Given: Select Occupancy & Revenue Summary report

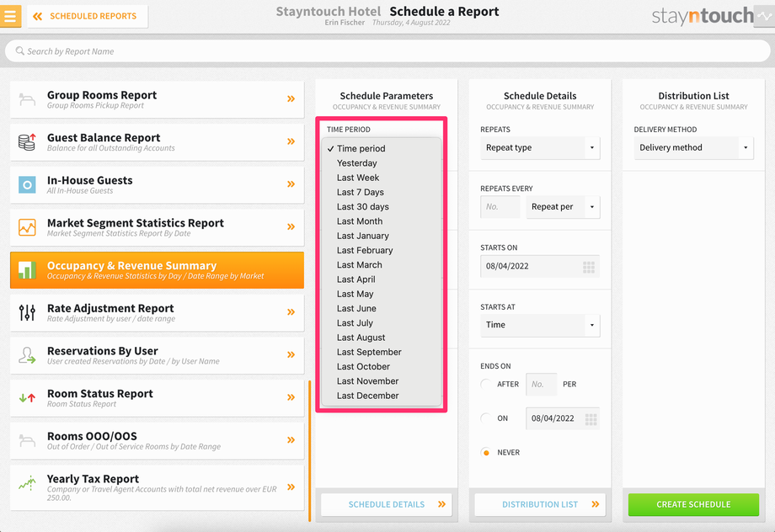Looking at the screenshot, I should [157, 270].
